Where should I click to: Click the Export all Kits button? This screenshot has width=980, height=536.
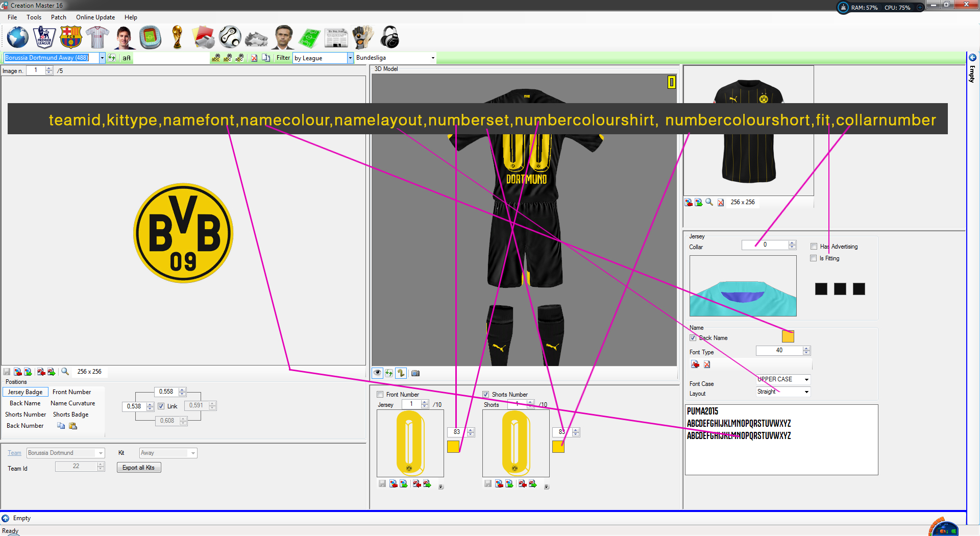139,468
